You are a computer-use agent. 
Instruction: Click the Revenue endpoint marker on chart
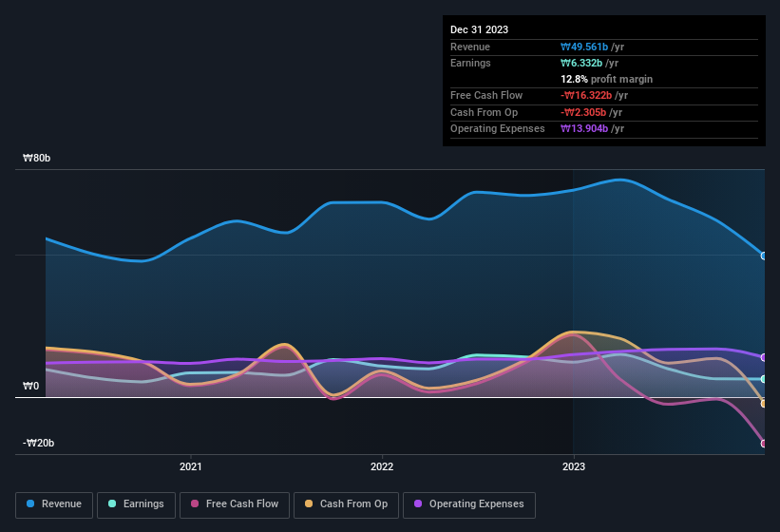(764, 256)
